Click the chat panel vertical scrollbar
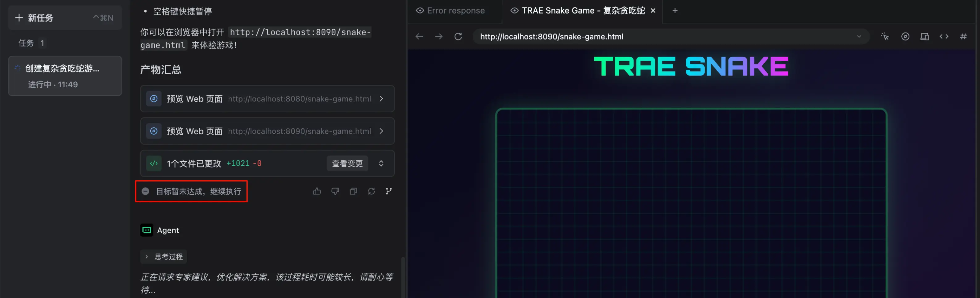The width and height of the screenshot is (980, 298). [x=403, y=277]
